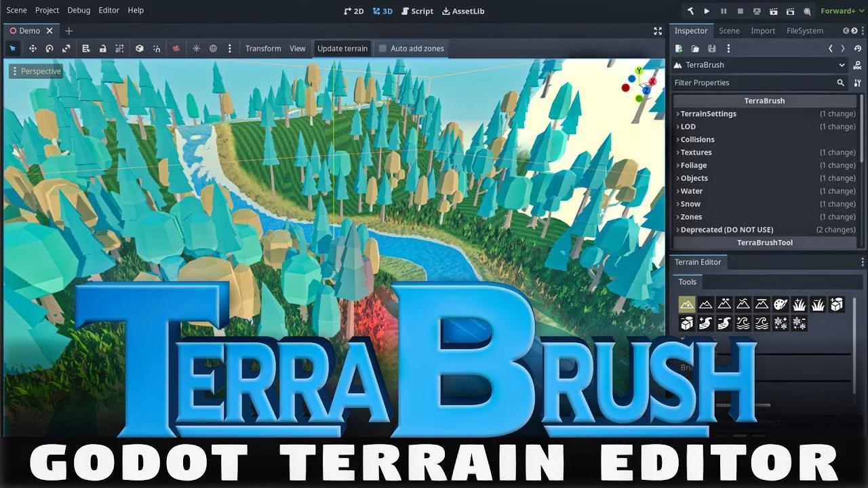Image resolution: width=868 pixels, height=488 pixels.
Task: Select the terrain raise tool
Action: (687, 304)
